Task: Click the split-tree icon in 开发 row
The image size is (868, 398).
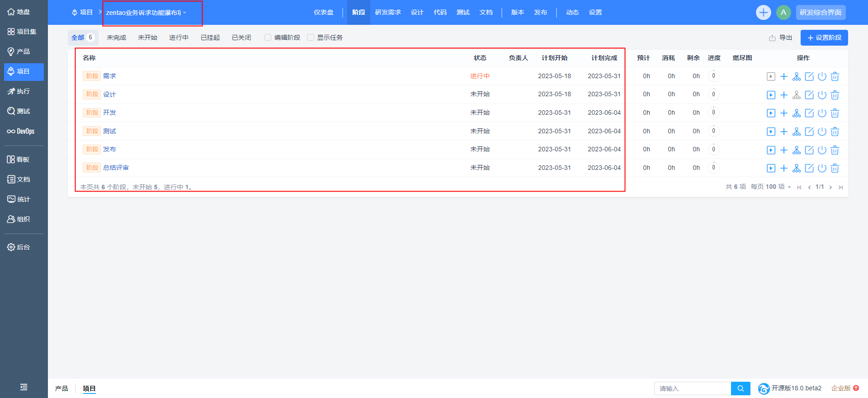Action: click(x=797, y=113)
